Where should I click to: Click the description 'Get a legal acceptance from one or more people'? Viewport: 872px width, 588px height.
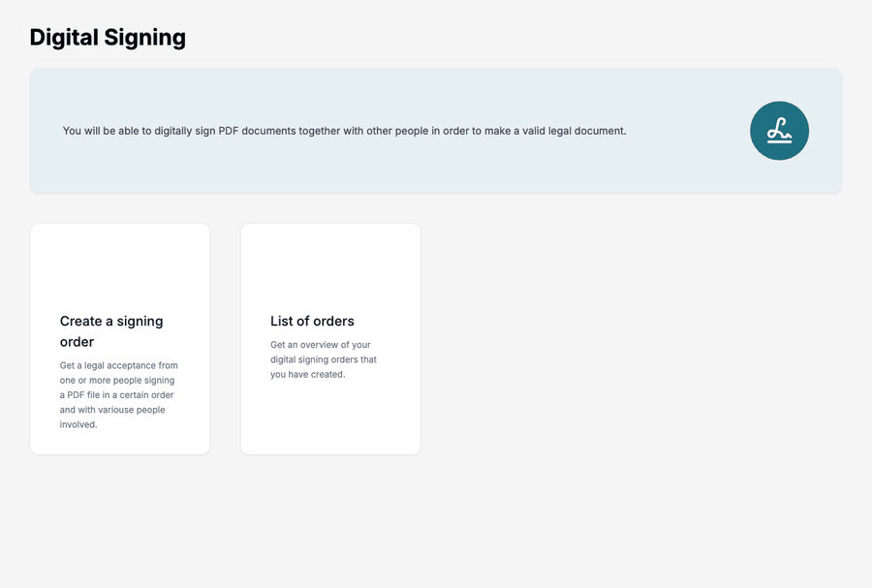tap(119, 394)
